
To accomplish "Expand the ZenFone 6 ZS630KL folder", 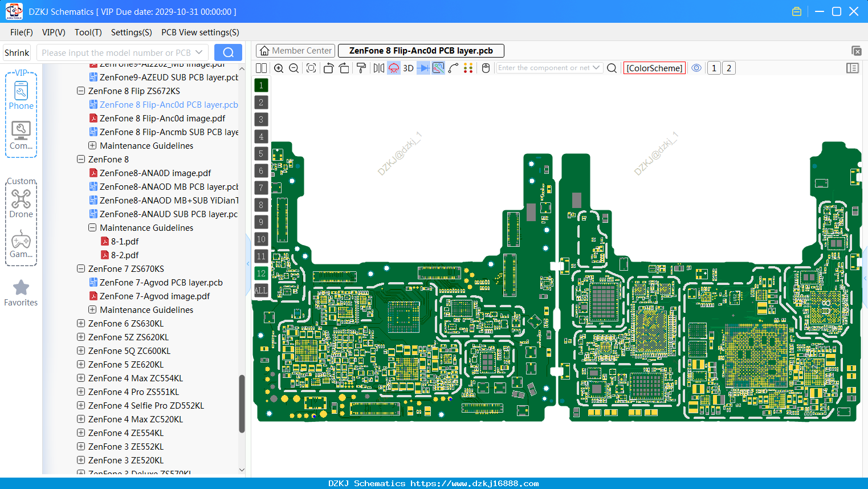I will (x=81, y=323).
